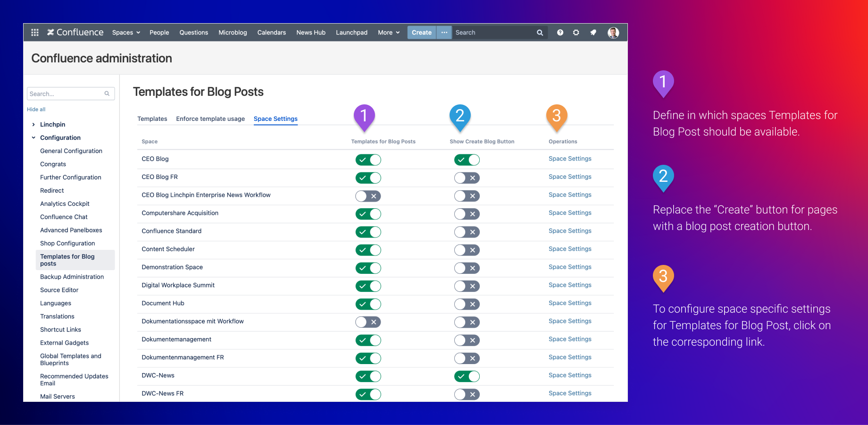Viewport: 868px width, 425px height.
Task: Click the Confluence logo
Action: [75, 33]
